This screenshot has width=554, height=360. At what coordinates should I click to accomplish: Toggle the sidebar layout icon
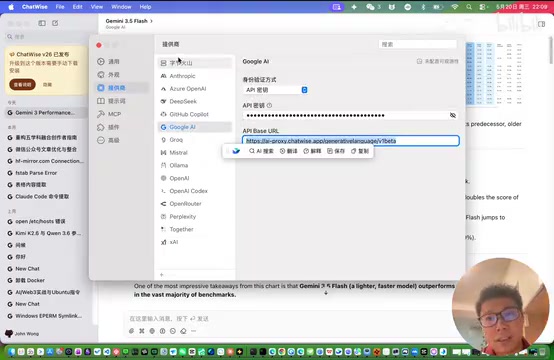point(42,23)
